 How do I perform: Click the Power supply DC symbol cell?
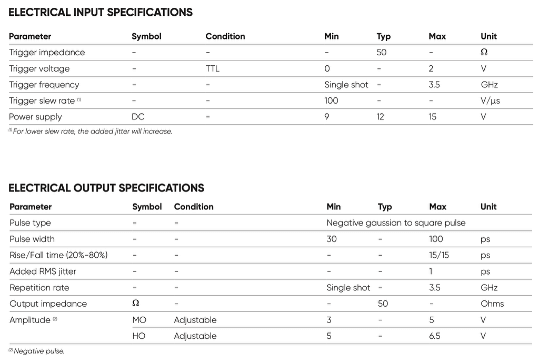click(138, 117)
